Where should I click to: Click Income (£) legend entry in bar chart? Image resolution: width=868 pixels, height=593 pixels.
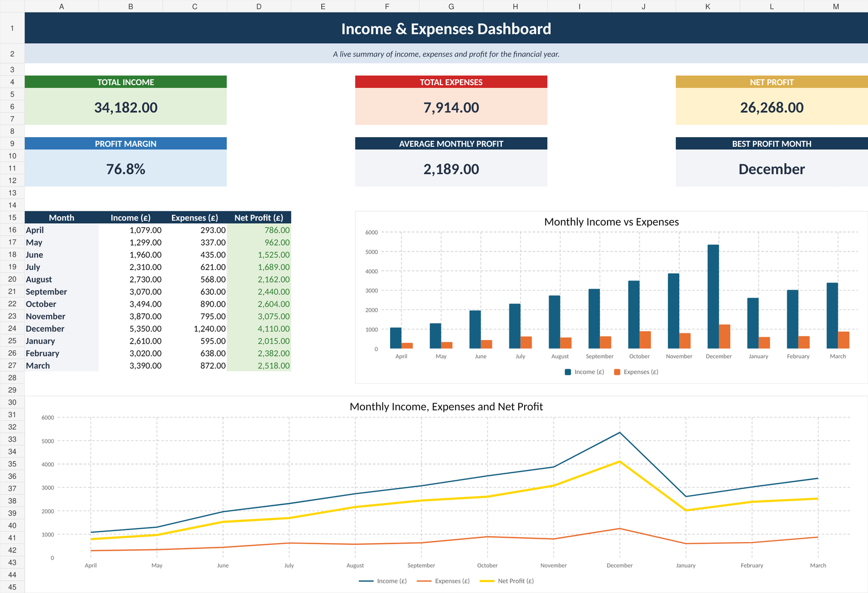[584, 372]
